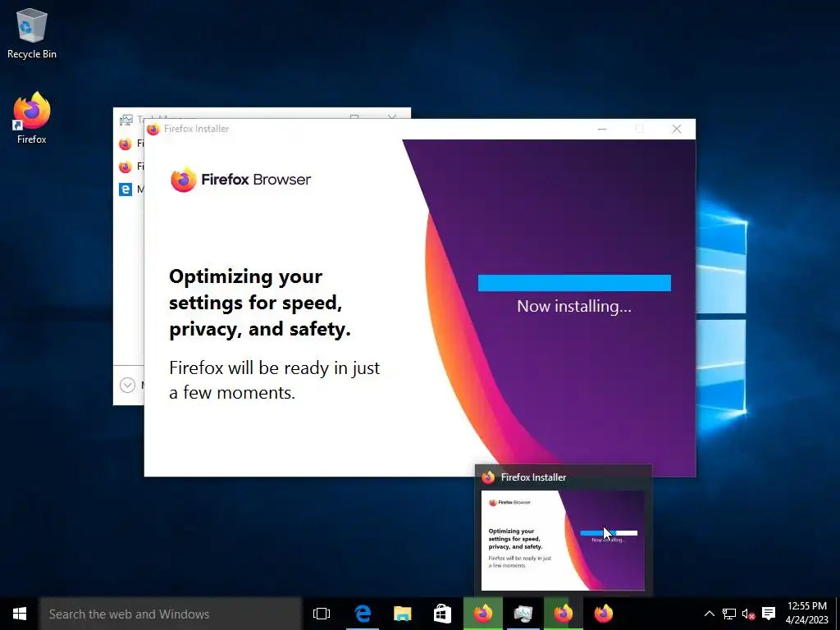
Task: Open File Explorer from the taskbar
Action: coord(402,614)
